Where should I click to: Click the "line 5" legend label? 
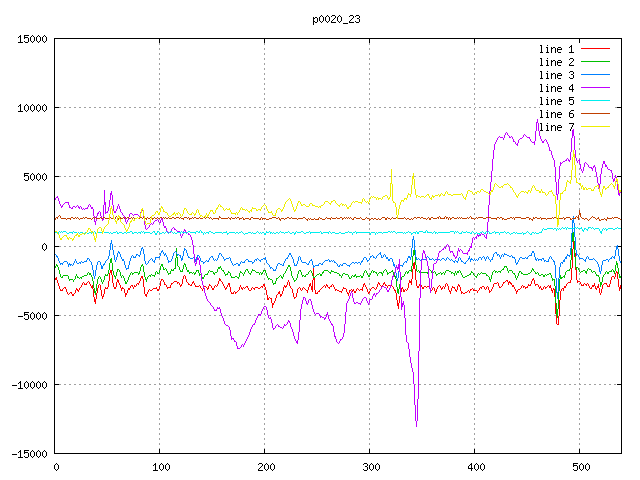[556, 101]
